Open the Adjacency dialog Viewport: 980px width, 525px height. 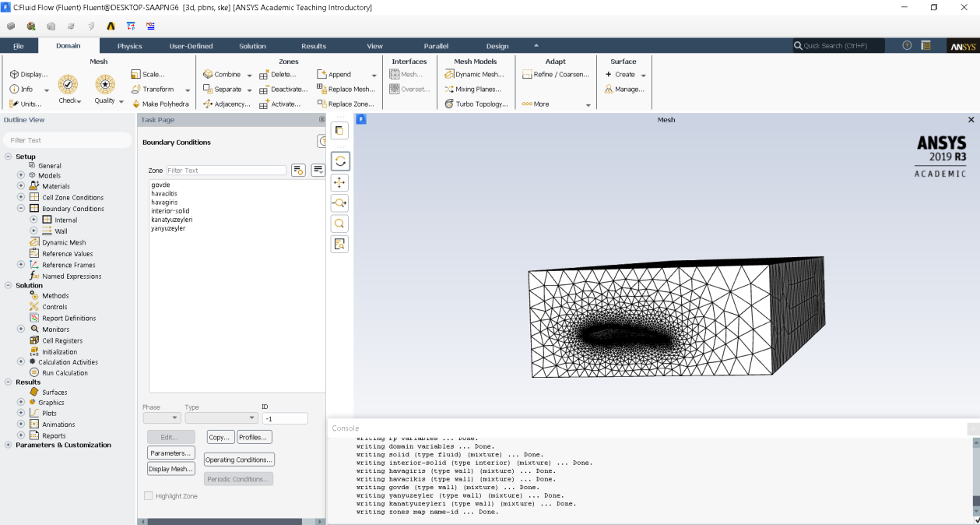[227, 104]
